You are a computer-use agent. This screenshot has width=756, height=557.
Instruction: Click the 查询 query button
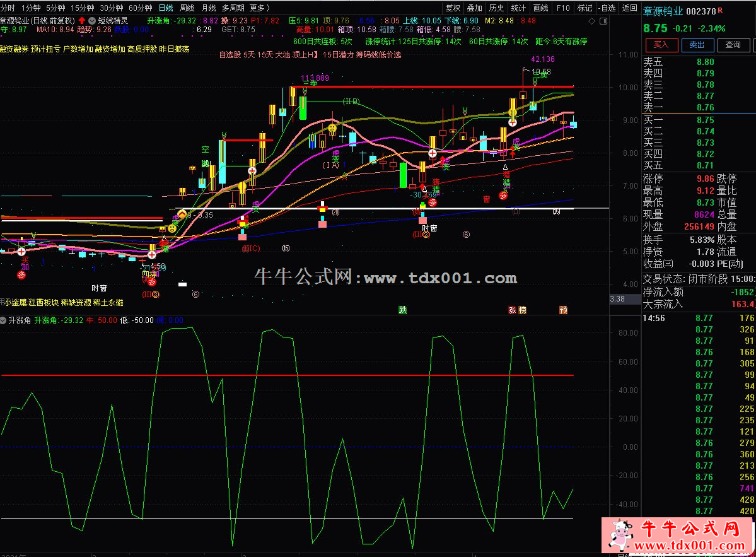pyautogui.click(x=733, y=45)
